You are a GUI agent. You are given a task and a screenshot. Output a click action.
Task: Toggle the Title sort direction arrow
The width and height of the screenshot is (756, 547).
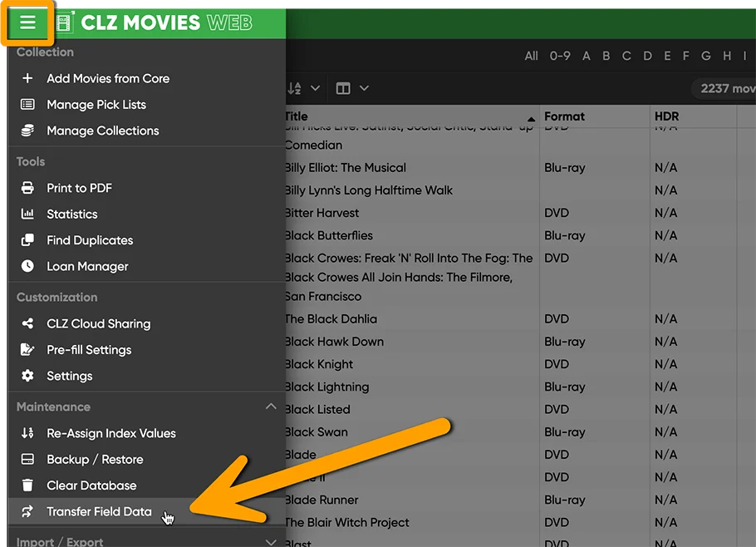coord(531,119)
